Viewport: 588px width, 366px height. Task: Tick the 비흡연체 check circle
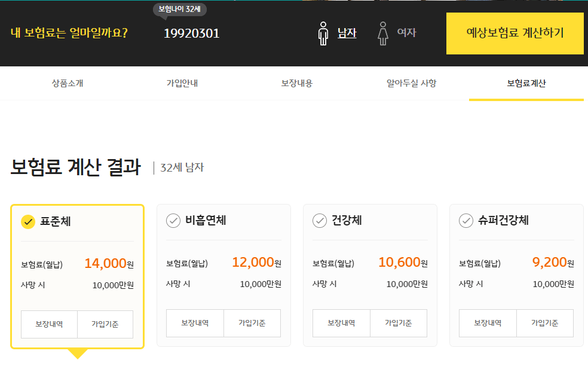tap(173, 221)
